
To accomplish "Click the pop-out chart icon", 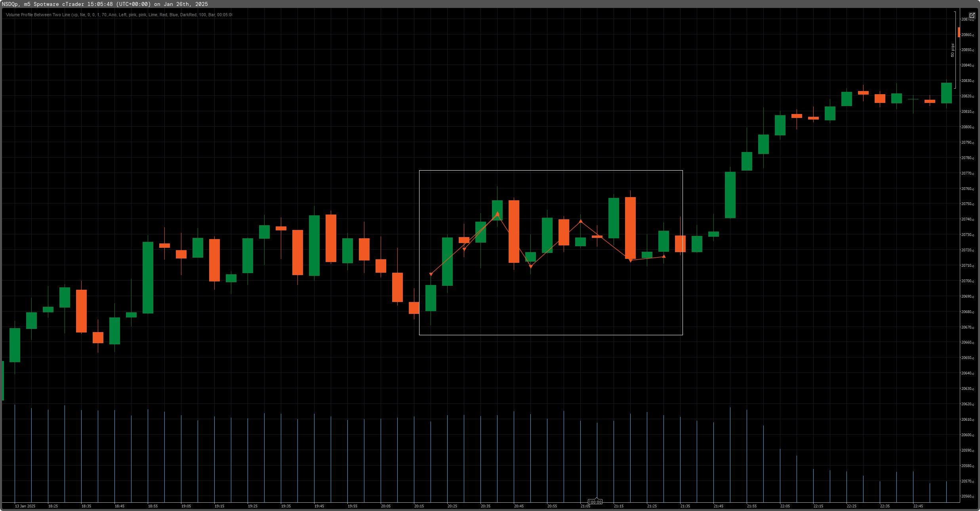I will (972, 15).
